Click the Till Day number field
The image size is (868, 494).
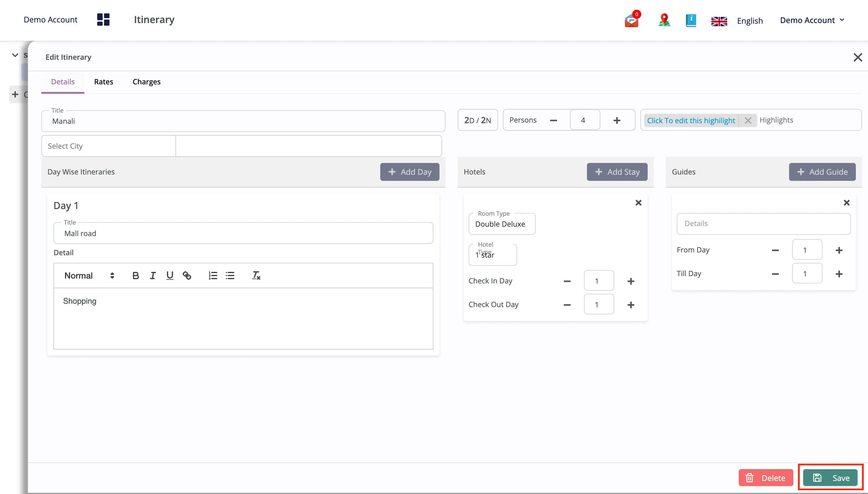pos(807,274)
